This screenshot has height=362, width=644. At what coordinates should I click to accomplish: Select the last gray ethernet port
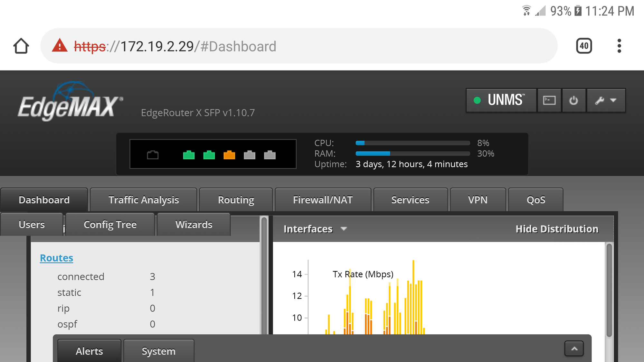click(x=270, y=155)
